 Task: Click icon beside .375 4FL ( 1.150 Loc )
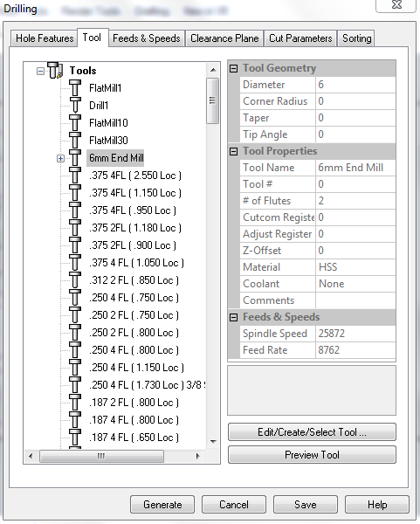(75, 192)
